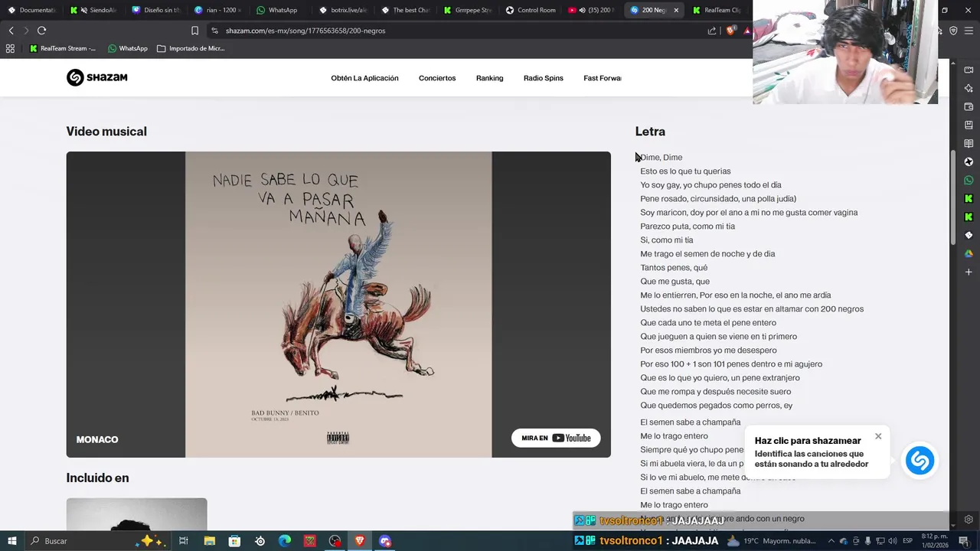Open sidebar settings gear icon

(969, 520)
